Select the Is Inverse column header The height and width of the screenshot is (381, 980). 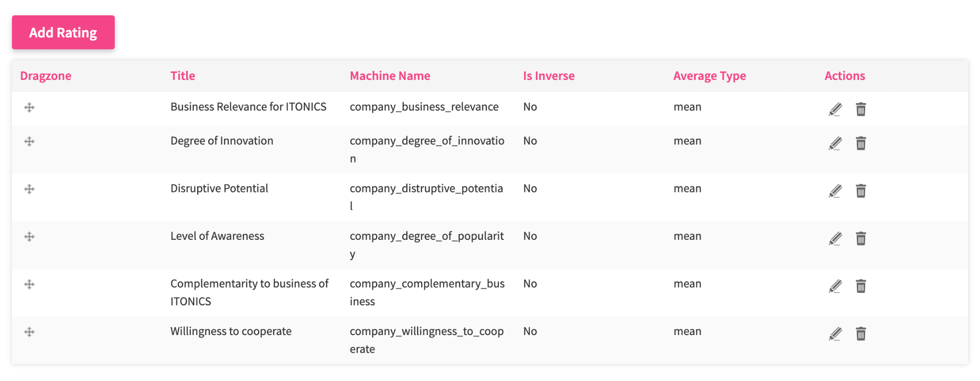548,76
